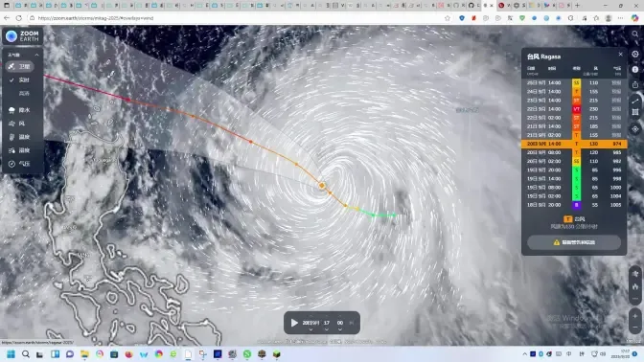The height and width of the screenshot is (362, 644).
Task: Select the measure area tool
Action: coord(635,112)
